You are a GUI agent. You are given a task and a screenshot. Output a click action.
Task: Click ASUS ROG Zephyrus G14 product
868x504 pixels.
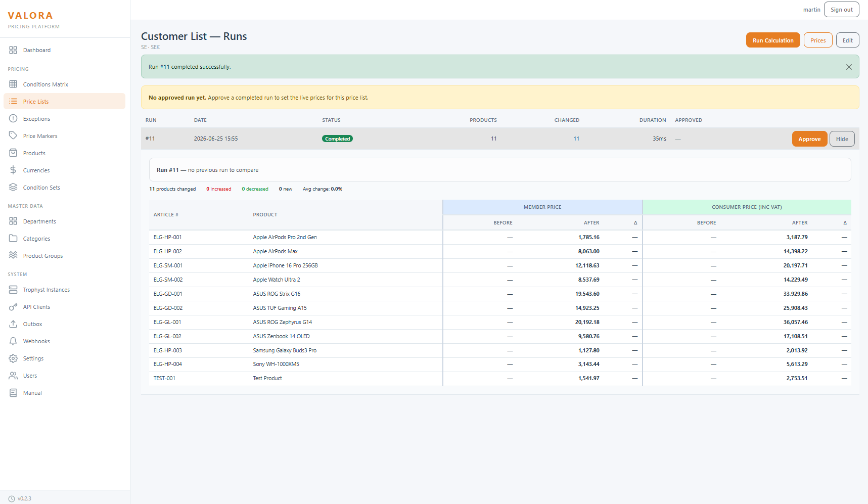[x=283, y=322]
